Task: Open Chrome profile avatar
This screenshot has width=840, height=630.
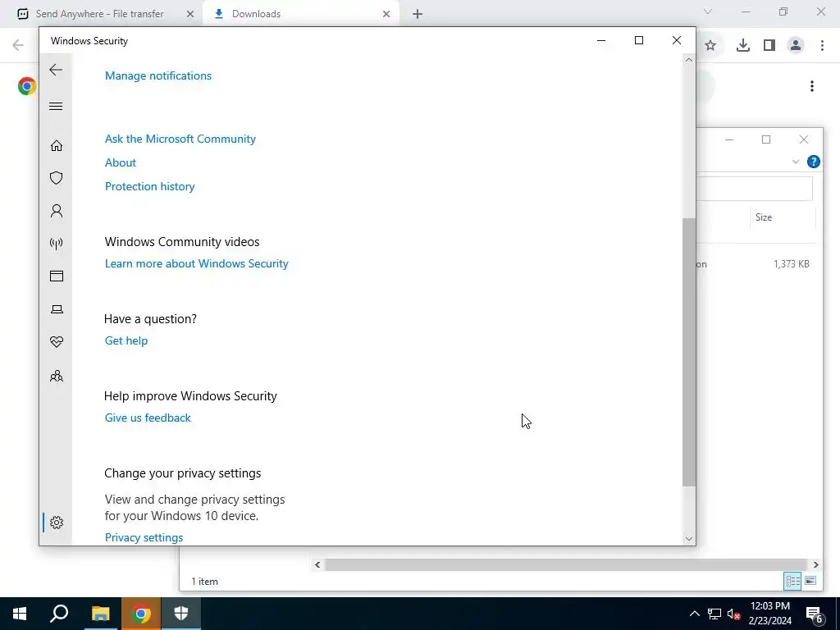Action: point(796,45)
